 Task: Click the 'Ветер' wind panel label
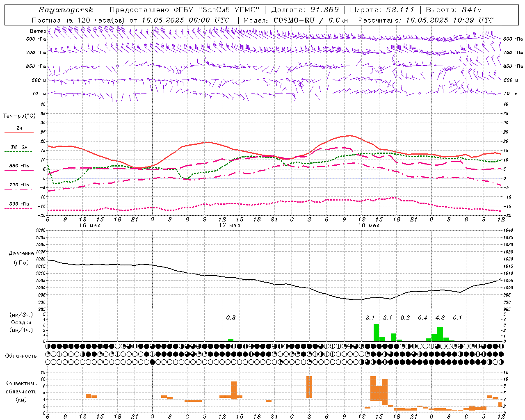38,31
